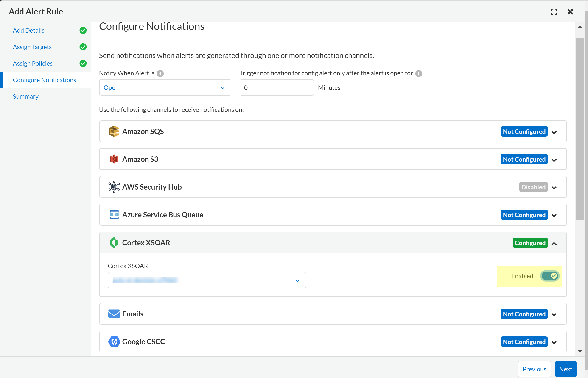The width and height of the screenshot is (588, 378).
Task: Go to the Assign Policies step
Action: [x=33, y=63]
